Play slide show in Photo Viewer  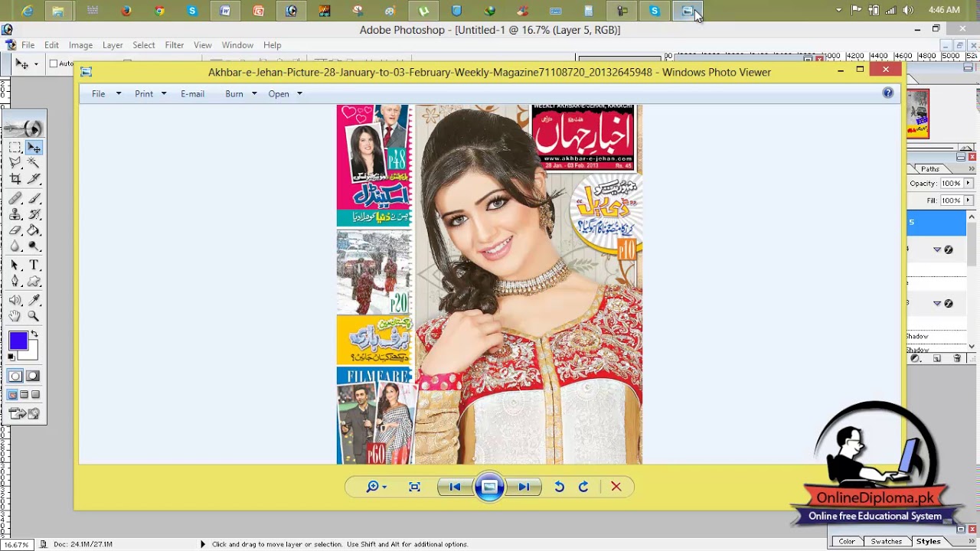pos(489,487)
